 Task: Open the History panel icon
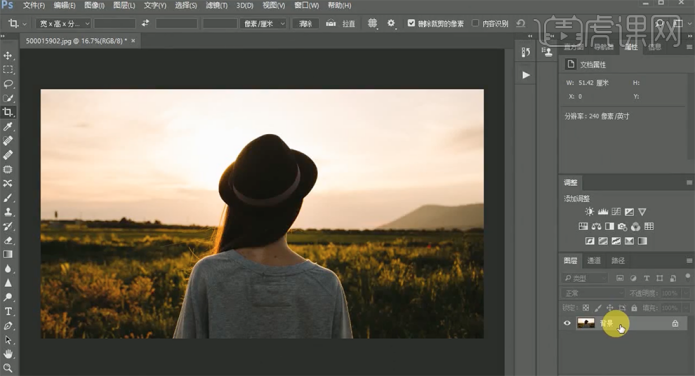click(x=526, y=52)
